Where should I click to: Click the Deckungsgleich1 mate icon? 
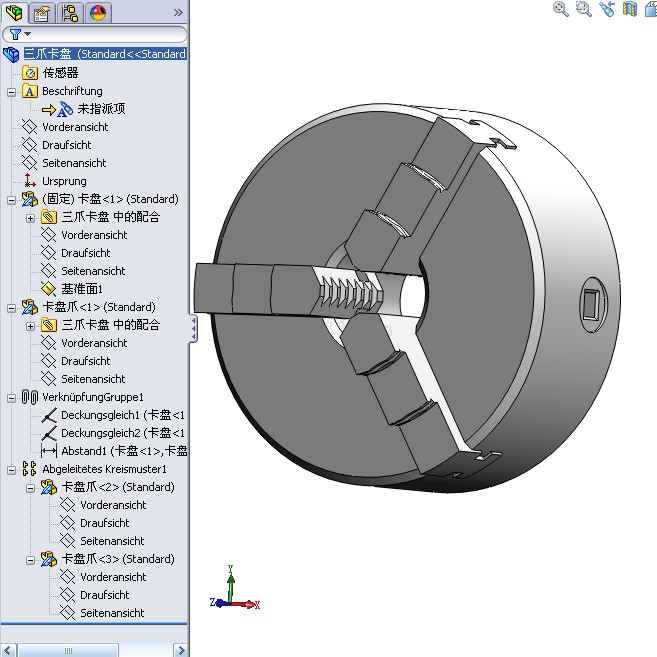pyautogui.click(x=49, y=415)
